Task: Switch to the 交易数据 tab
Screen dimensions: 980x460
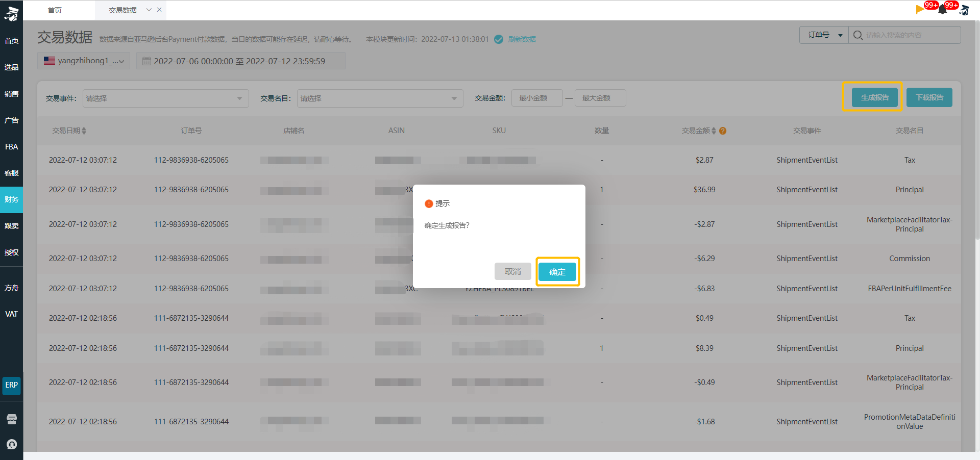Action: [122, 10]
